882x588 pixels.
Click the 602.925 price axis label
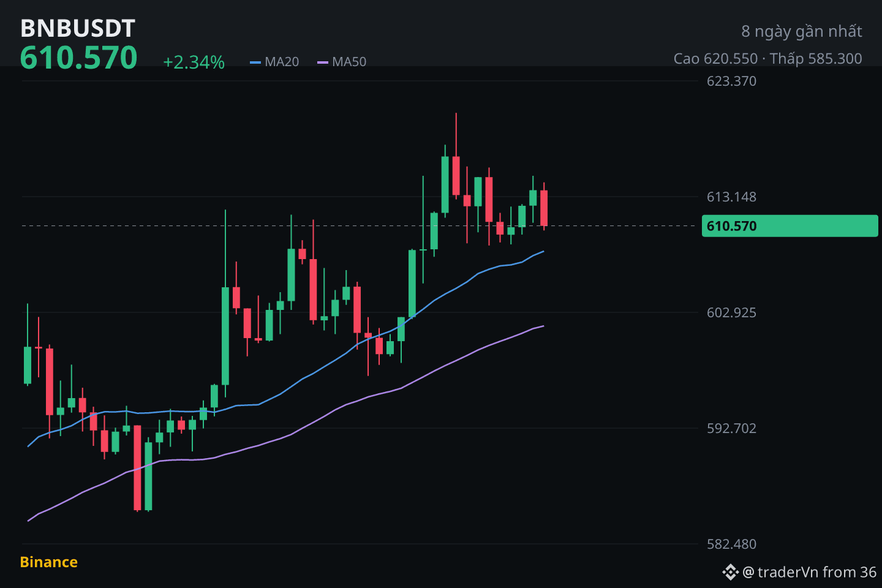click(x=731, y=312)
